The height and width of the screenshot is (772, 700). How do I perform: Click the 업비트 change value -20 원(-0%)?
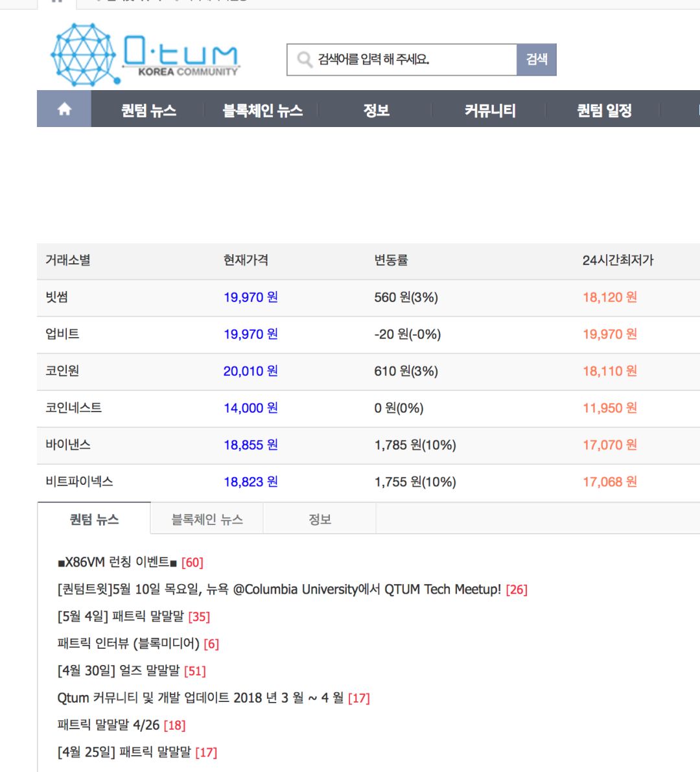(408, 334)
